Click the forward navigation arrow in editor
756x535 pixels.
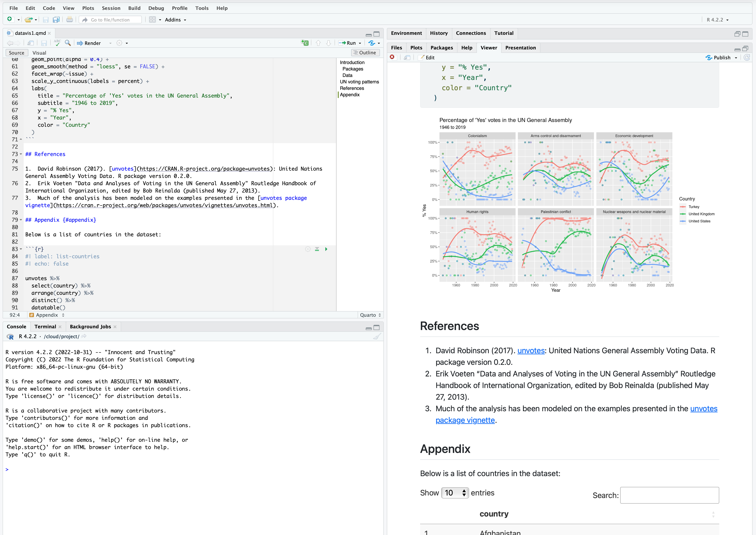tap(17, 43)
